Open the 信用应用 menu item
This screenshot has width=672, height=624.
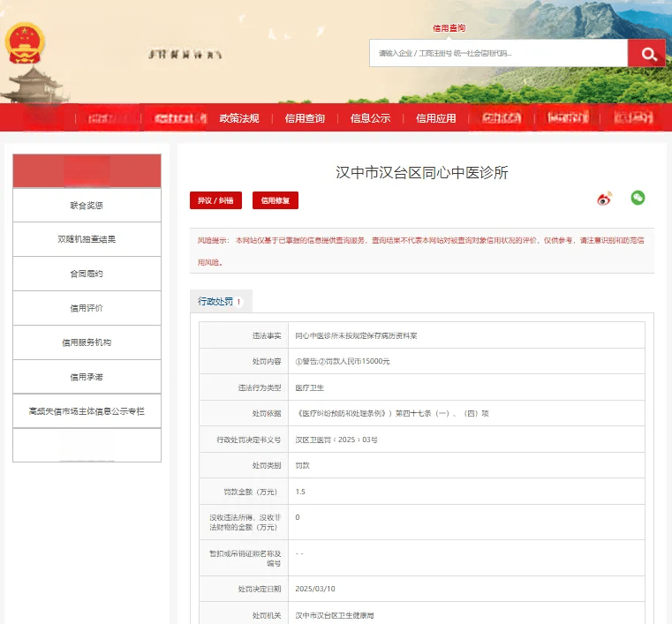(436, 118)
